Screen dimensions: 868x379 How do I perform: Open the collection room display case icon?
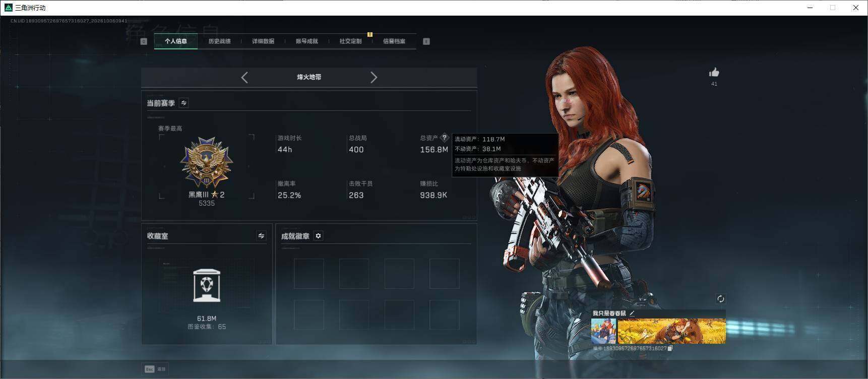tap(207, 285)
